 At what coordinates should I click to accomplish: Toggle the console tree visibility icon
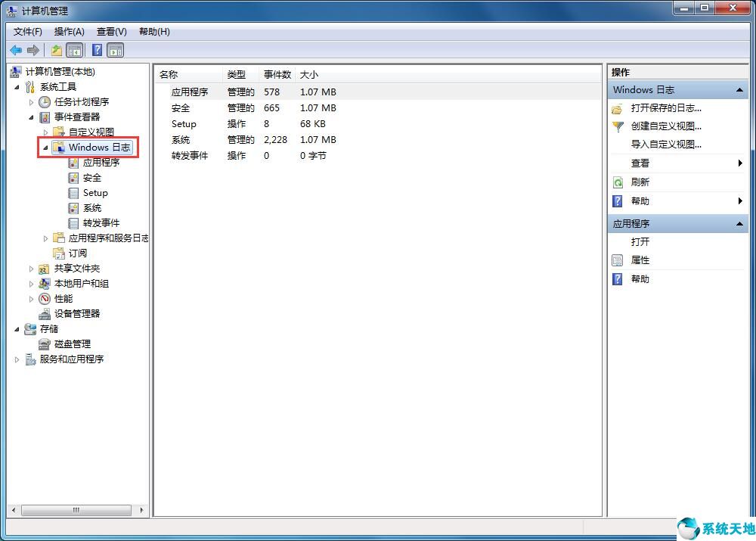point(75,50)
